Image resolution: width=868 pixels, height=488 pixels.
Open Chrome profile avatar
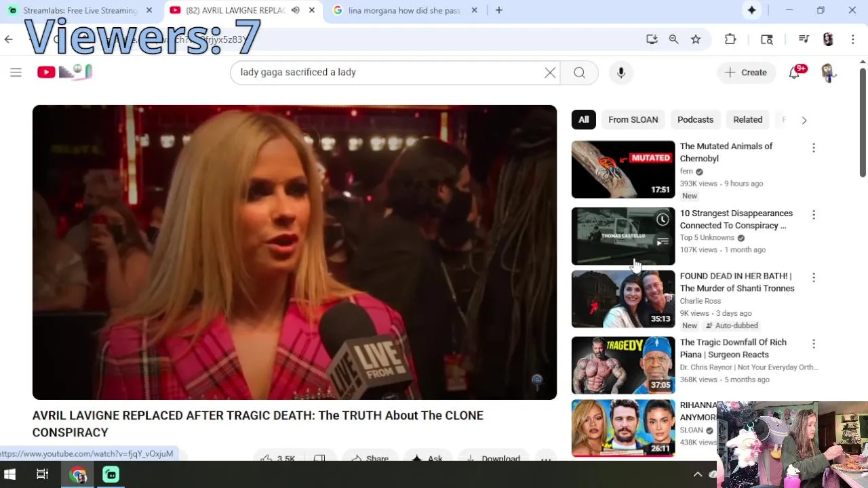click(x=828, y=39)
